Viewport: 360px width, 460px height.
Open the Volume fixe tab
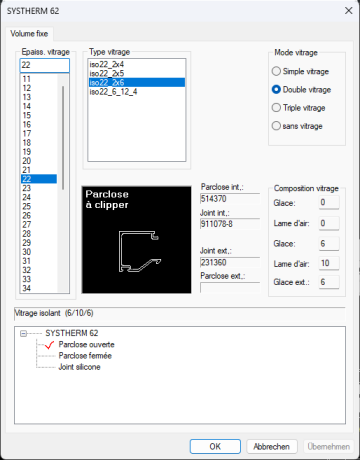29,34
